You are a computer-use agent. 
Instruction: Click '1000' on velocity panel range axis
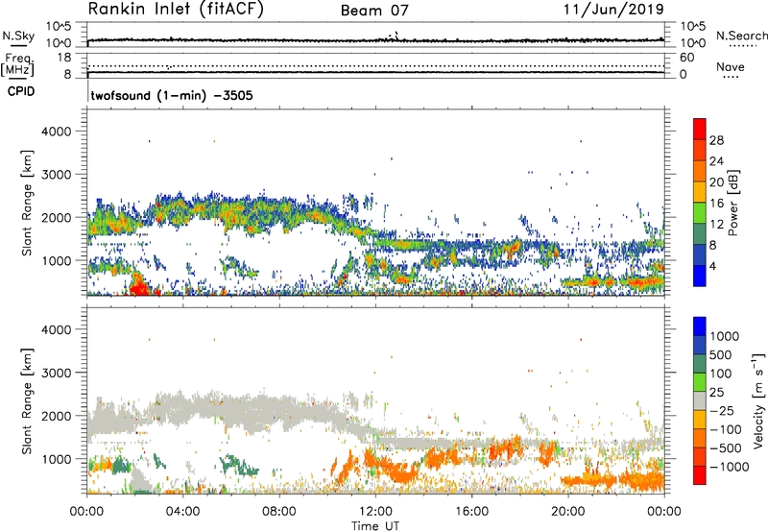pos(57,459)
